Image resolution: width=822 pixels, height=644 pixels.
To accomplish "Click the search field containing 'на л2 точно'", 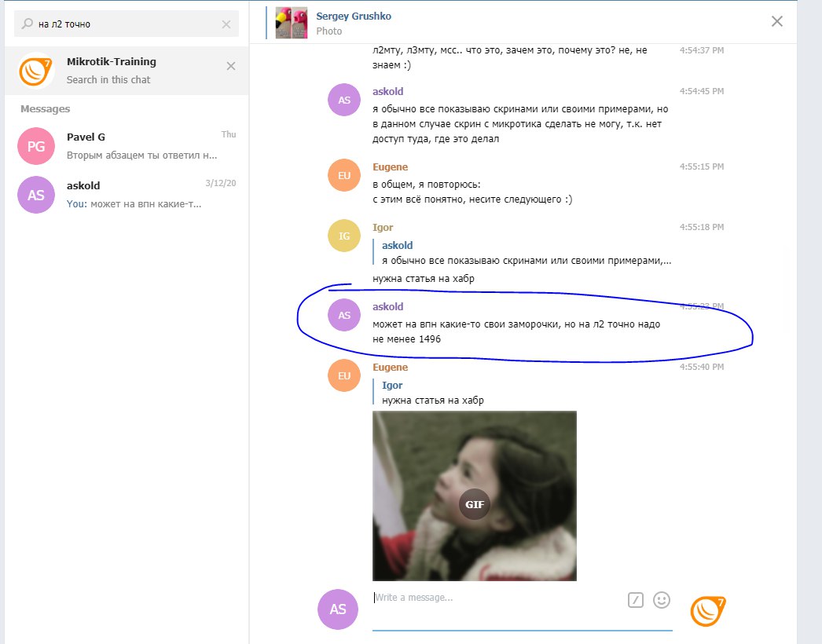I will pyautogui.click(x=127, y=24).
